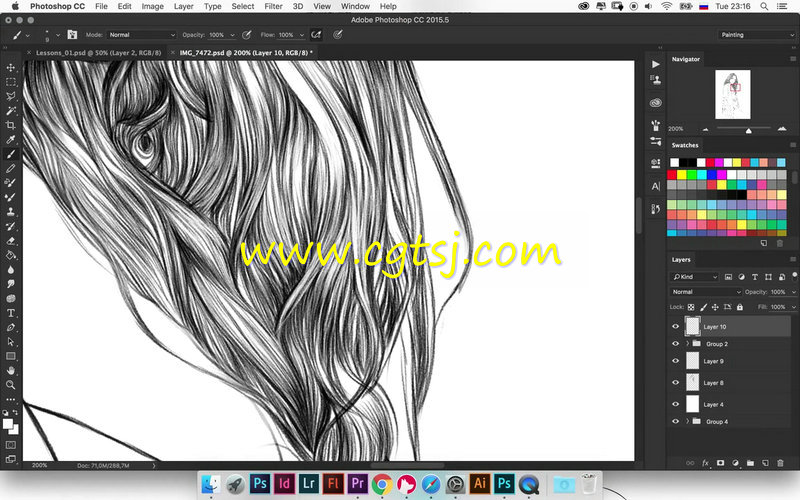Add a layer style with fx button

pos(705,463)
